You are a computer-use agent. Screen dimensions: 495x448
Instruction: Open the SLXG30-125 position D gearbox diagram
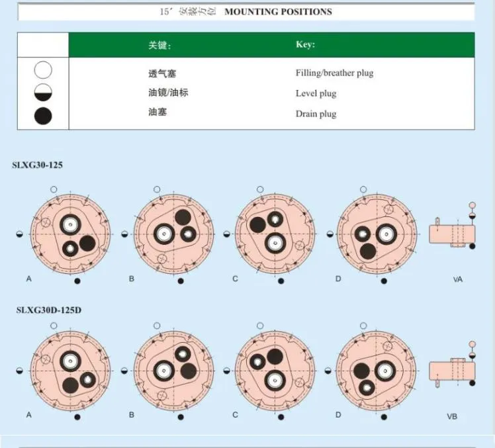click(377, 234)
